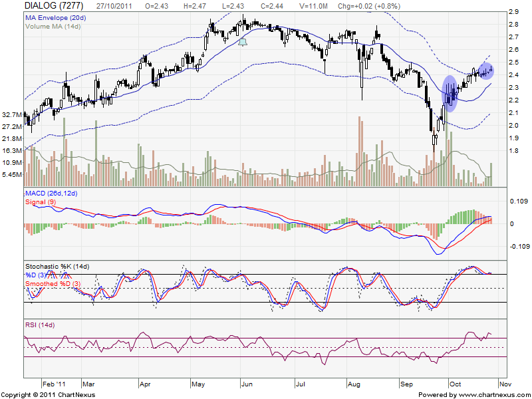Click the 2.9 price axis label
The image size is (532, 399).
pos(513,12)
